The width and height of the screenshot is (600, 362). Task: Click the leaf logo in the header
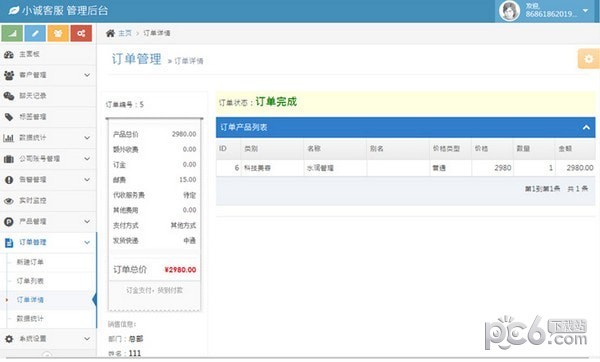(14, 10)
